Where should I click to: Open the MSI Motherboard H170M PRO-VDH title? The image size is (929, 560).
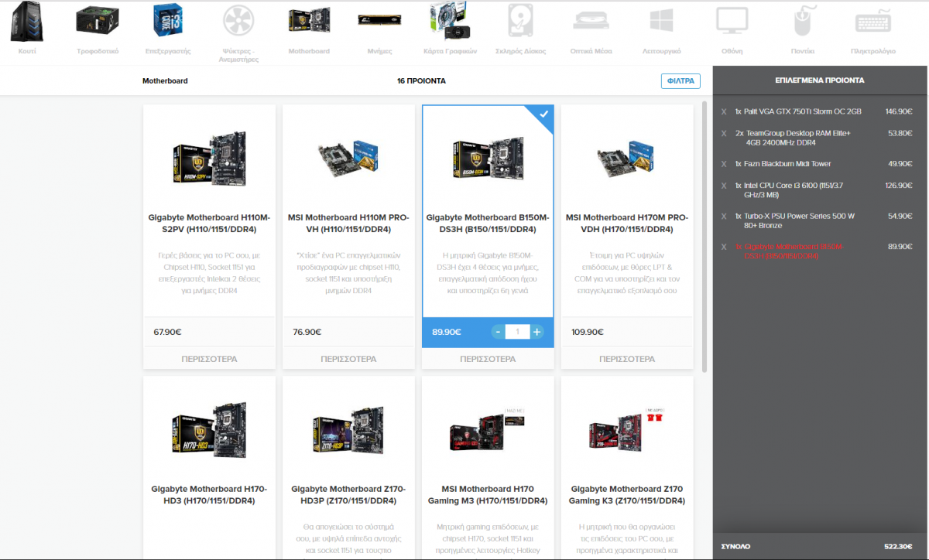[x=627, y=224]
